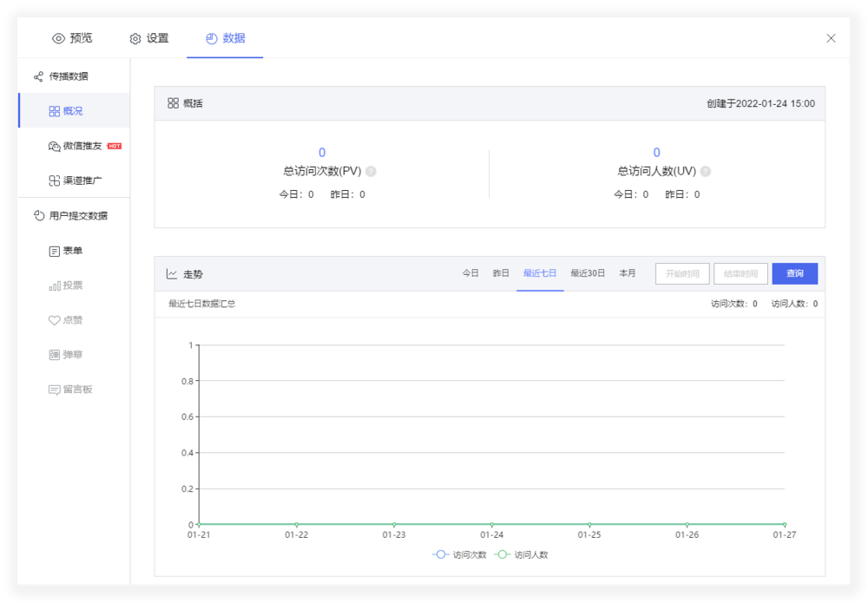This screenshot has width=868, height=603.
Task: Click the 点赞 heart icon
Action: point(55,320)
